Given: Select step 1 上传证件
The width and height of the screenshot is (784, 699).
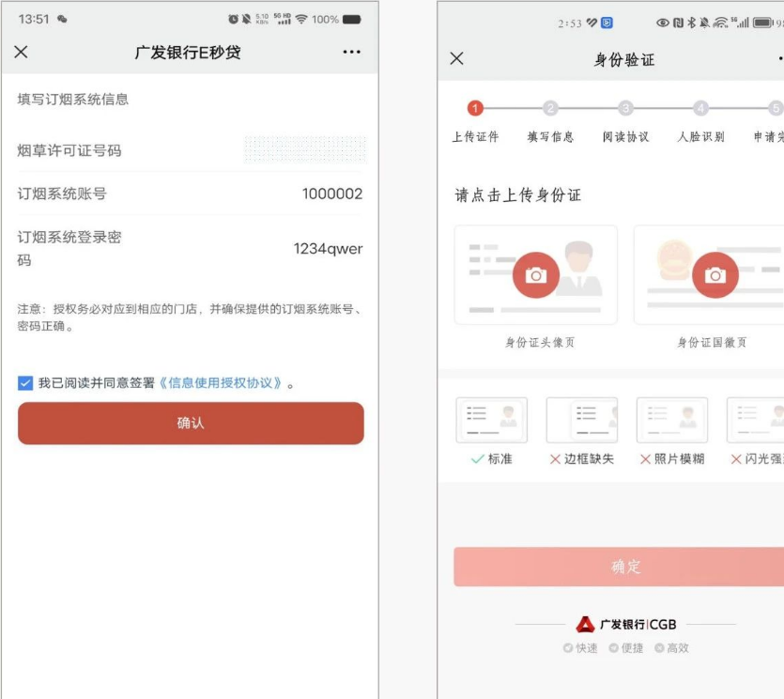Looking at the screenshot, I should tap(475, 109).
